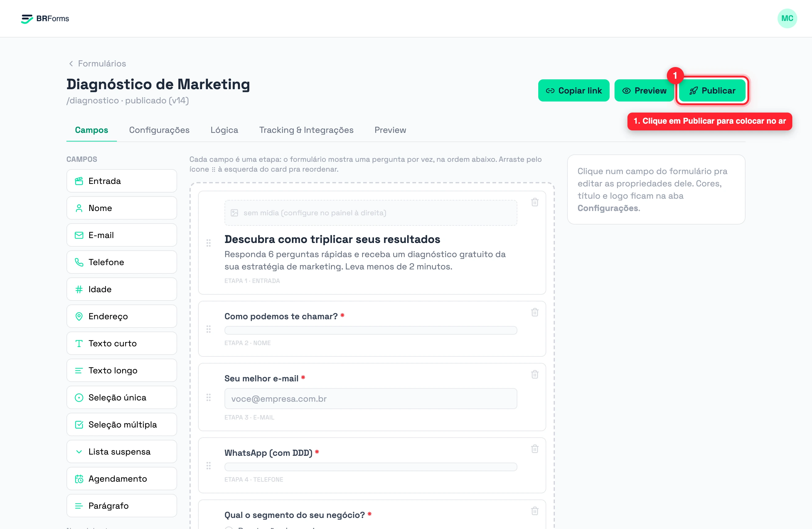Click the 'ETAPA 1 · ENTRADA' label

point(252,281)
